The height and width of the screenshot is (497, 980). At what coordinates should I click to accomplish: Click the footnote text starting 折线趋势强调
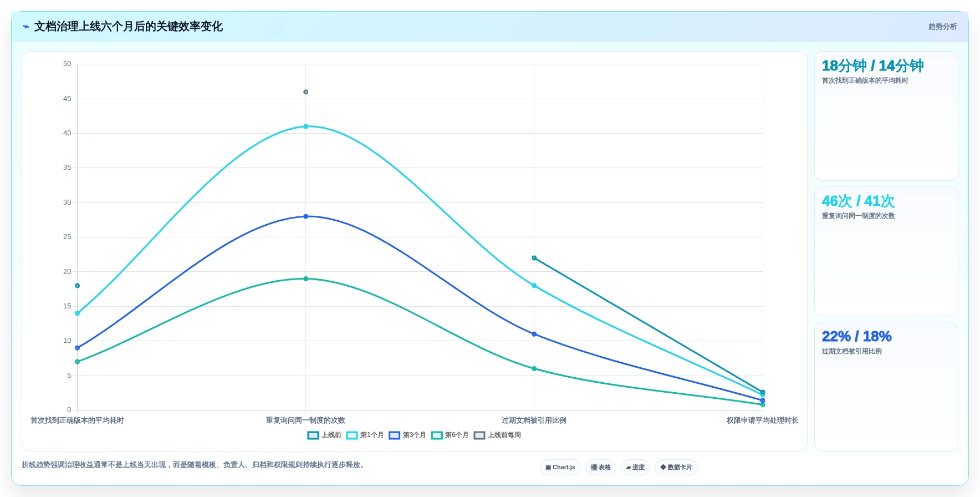[194, 465]
